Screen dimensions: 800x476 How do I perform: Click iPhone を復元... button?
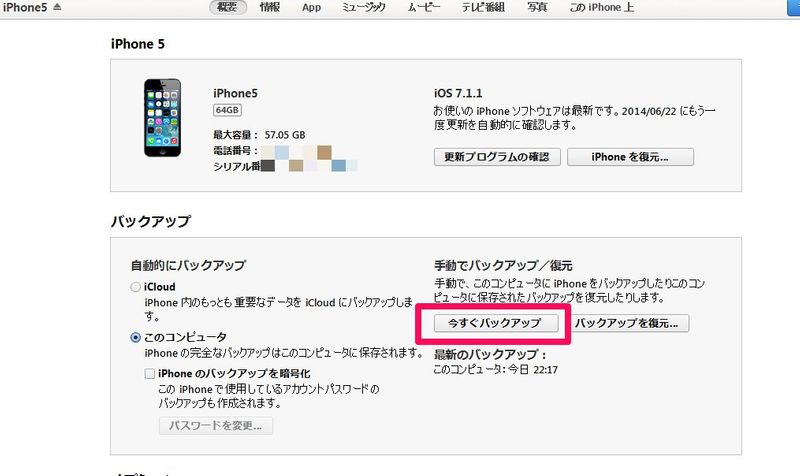tap(630, 157)
